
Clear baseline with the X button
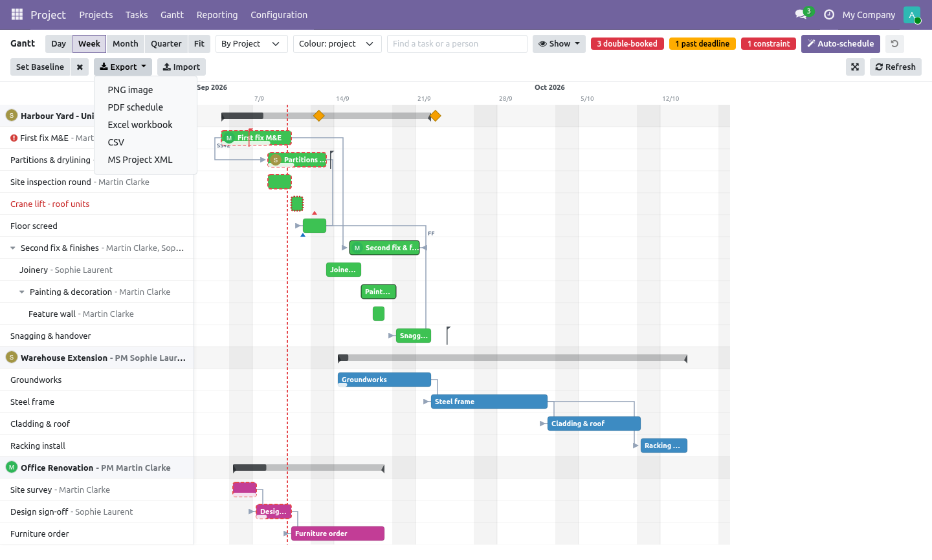click(80, 67)
